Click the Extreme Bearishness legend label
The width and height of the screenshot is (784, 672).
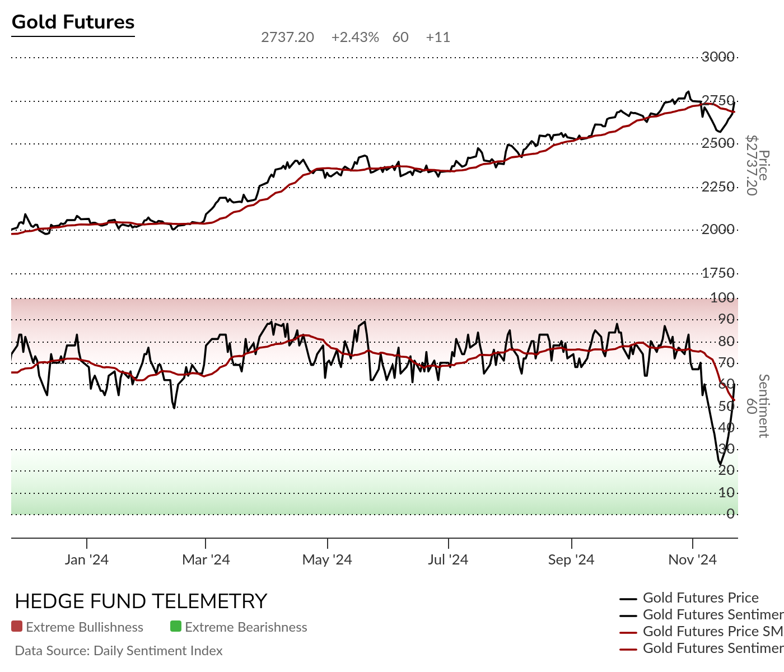tap(246, 627)
